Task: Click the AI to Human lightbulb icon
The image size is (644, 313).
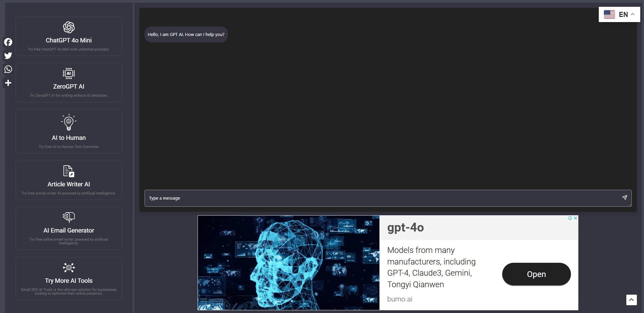Action: (x=69, y=122)
